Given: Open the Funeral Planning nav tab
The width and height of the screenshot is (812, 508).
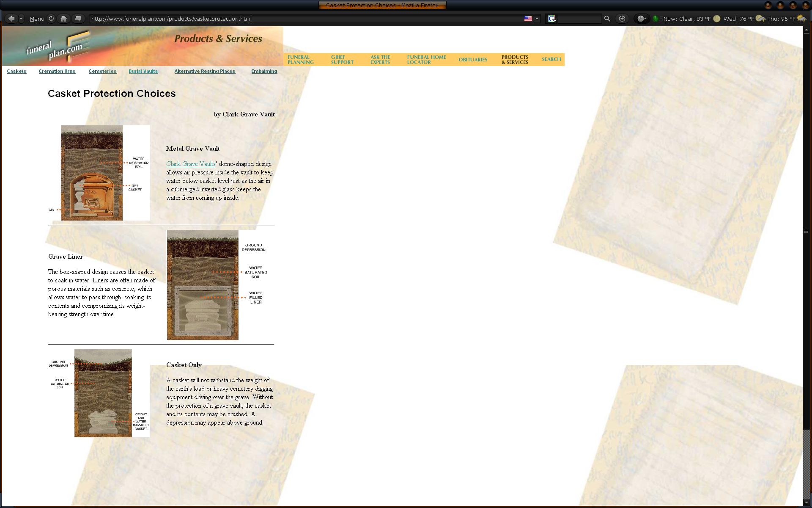Looking at the screenshot, I should (300, 60).
